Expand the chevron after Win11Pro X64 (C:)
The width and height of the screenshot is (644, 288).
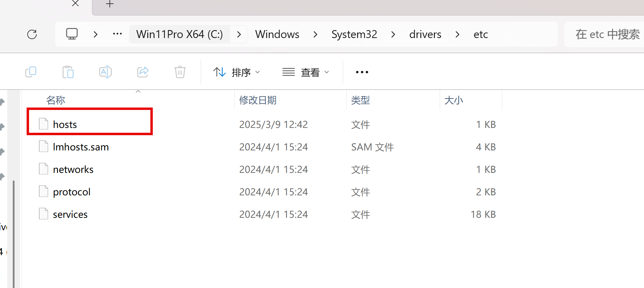click(239, 34)
